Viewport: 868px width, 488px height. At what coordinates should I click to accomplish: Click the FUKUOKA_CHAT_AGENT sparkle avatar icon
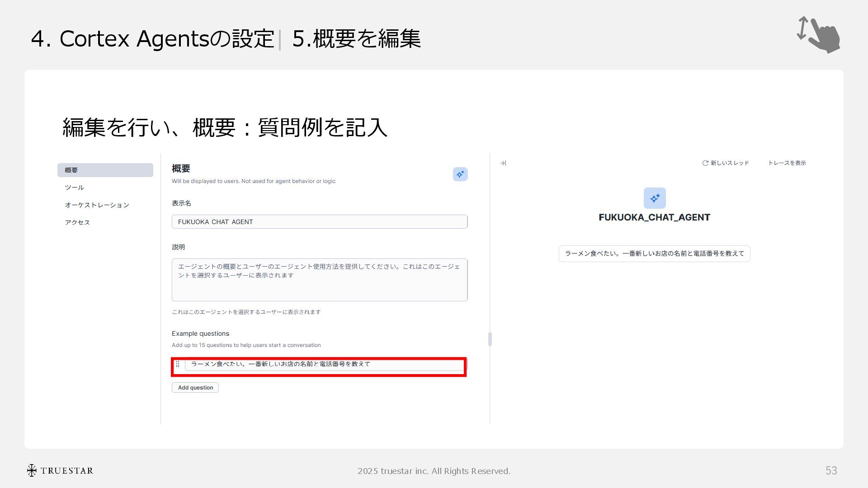tap(654, 198)
